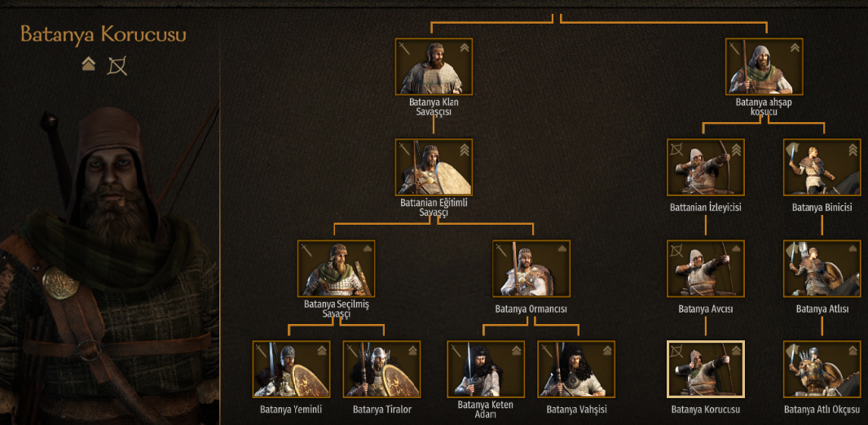
Task: Click the tier icon on Batanya Ormancısı card
Action: point(562,249)
